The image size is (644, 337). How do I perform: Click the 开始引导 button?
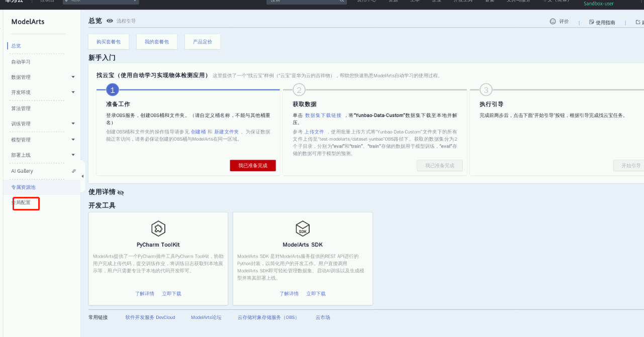(628, 165)
